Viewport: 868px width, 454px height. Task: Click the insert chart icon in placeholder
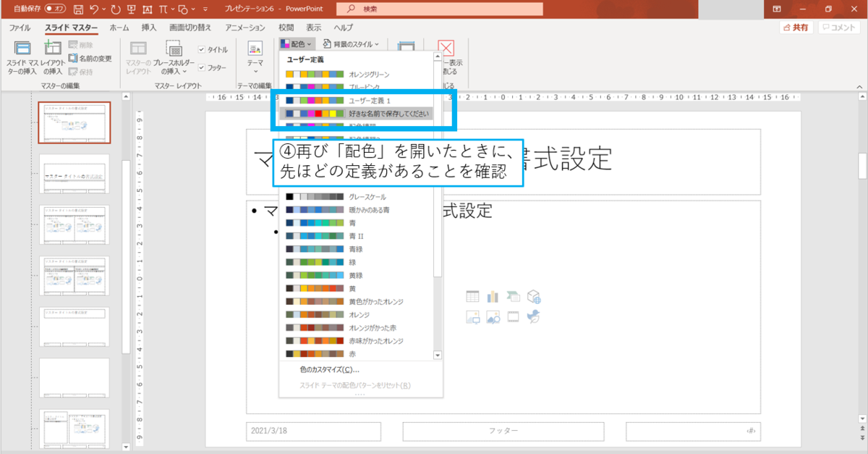(x=493, y=296)
